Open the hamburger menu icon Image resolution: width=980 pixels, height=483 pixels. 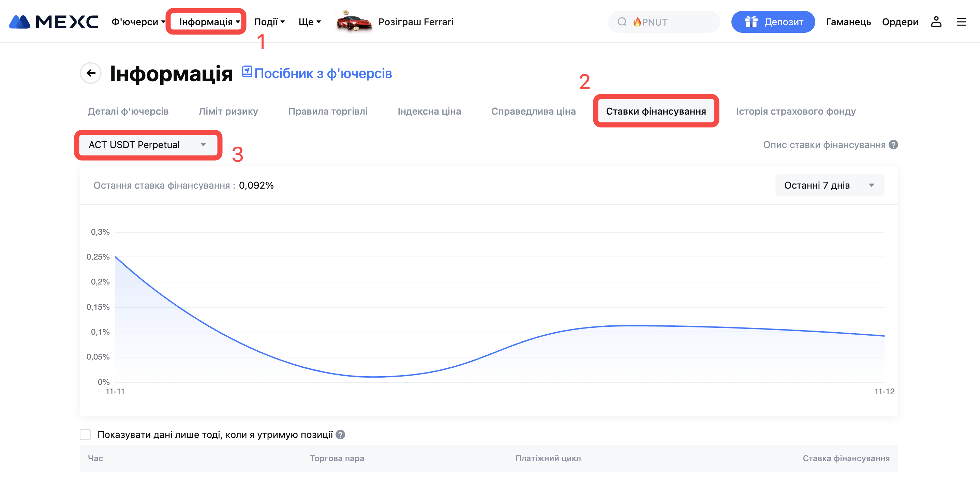961,22
